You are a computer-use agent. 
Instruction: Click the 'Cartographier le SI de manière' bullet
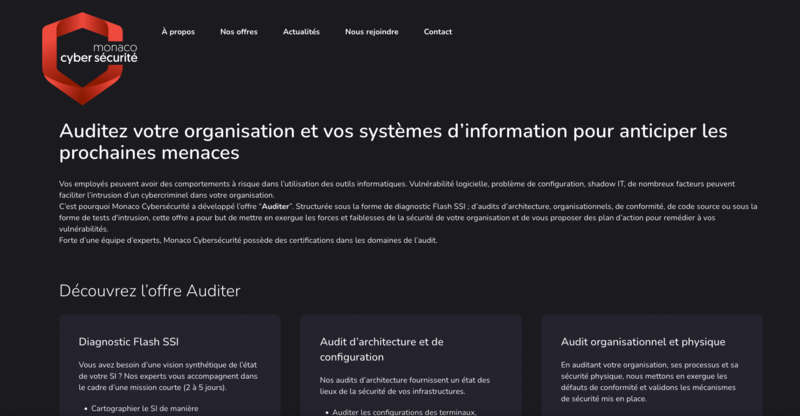(x=144, y=408)
